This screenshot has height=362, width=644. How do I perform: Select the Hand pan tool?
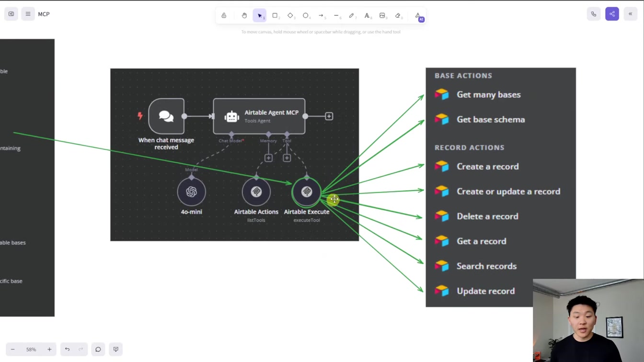coord(244,15)
